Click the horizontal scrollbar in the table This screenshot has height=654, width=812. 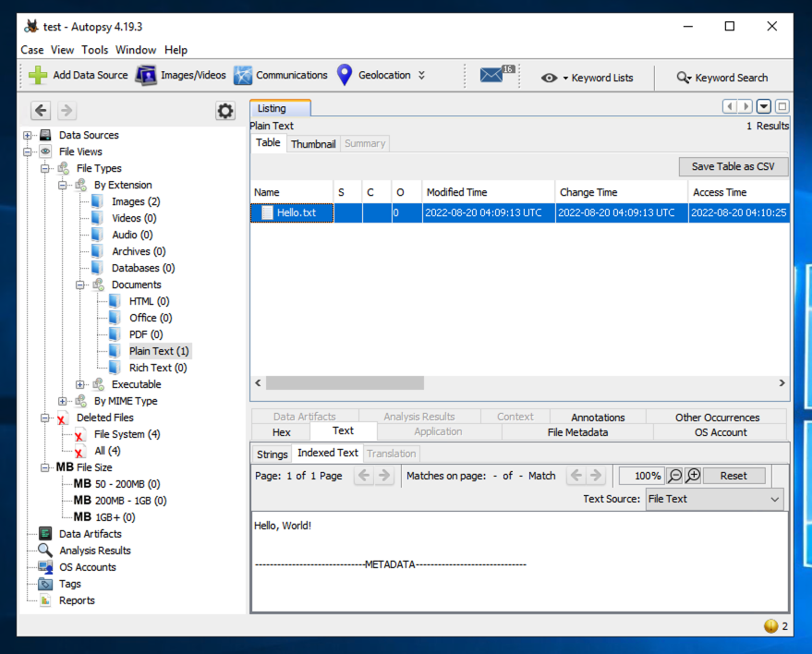(345, 382)
